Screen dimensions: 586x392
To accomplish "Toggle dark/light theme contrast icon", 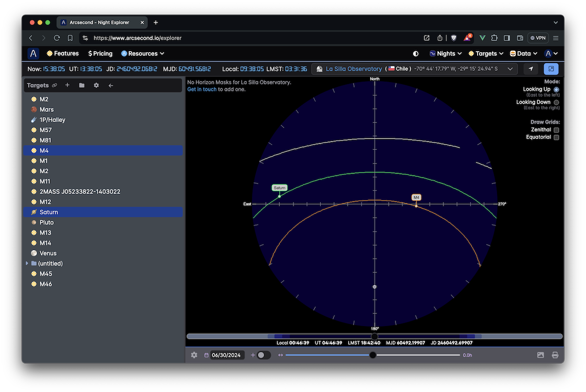I will 416,54.
